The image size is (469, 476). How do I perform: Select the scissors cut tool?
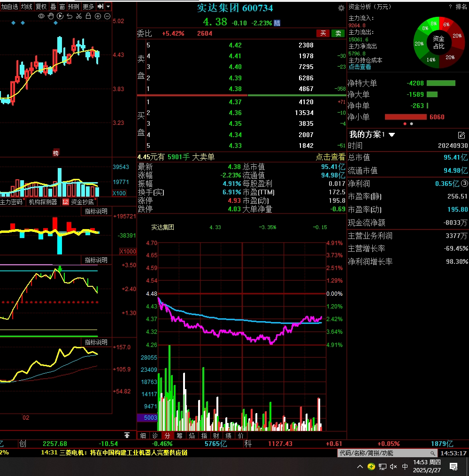79,16
